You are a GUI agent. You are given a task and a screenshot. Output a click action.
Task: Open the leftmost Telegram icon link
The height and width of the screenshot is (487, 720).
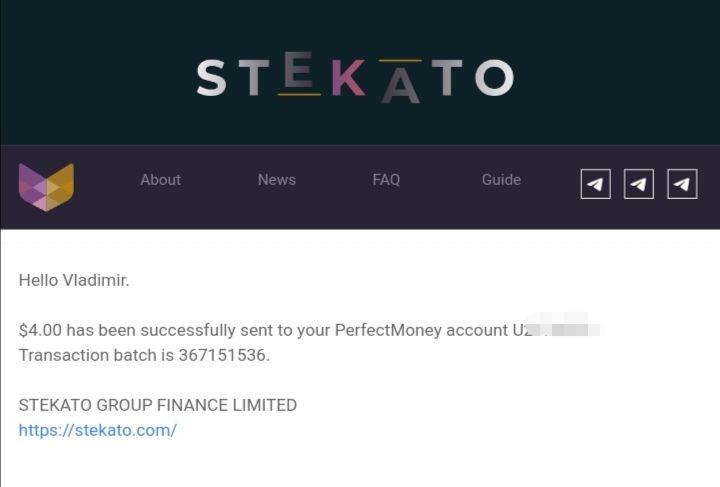(x=596, y=184)
